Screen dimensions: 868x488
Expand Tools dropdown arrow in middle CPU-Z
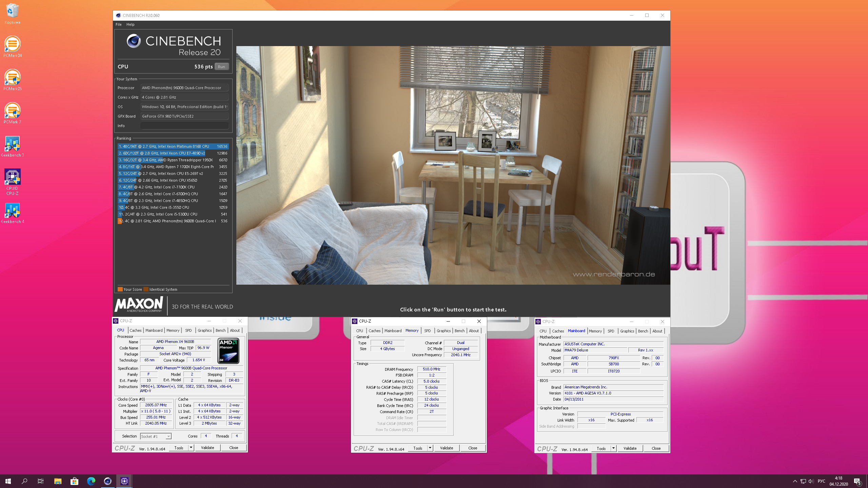(x=430, y=448)
